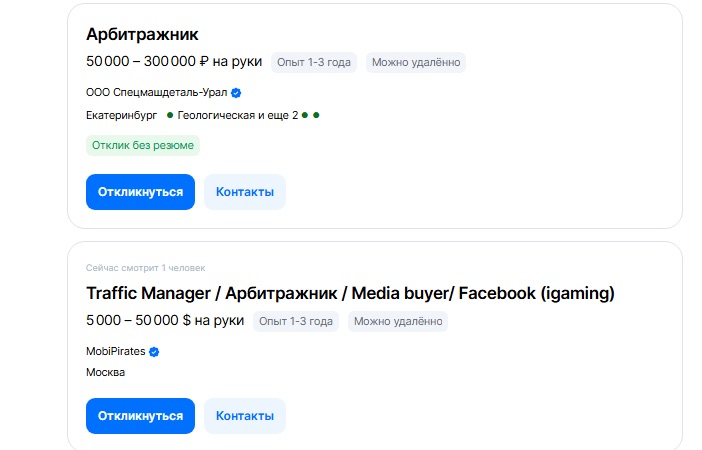Open MobiPirates company page
This screenshot has width=702, height=450.
point(116,351)
